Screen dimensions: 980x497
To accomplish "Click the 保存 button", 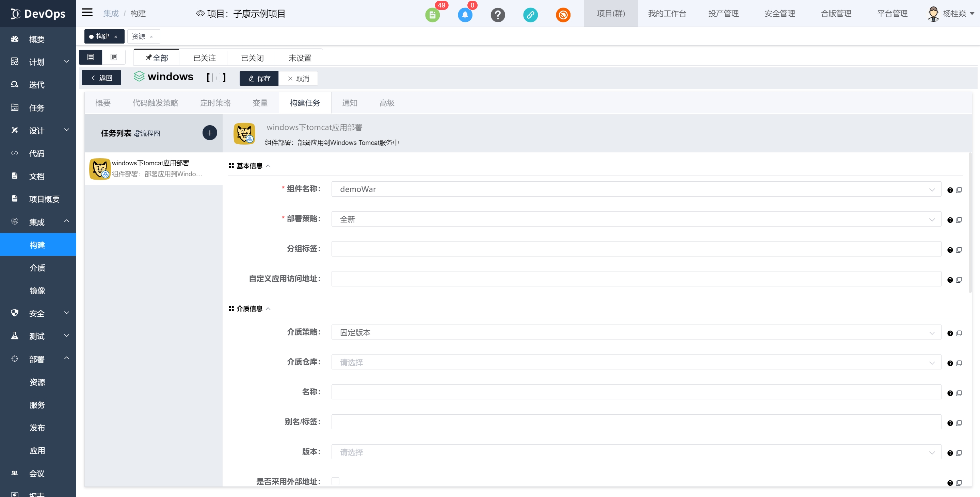I will [x=259, y=78].
